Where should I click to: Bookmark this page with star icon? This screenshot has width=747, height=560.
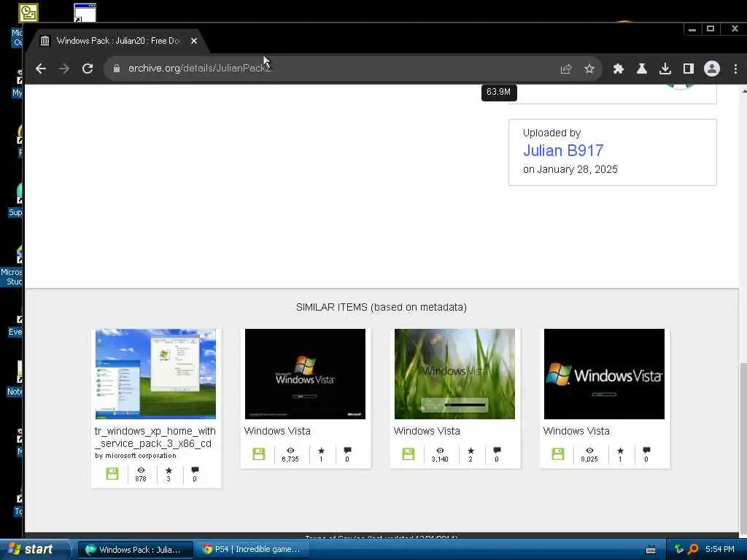pyautogui.click(x=589, y=69)
